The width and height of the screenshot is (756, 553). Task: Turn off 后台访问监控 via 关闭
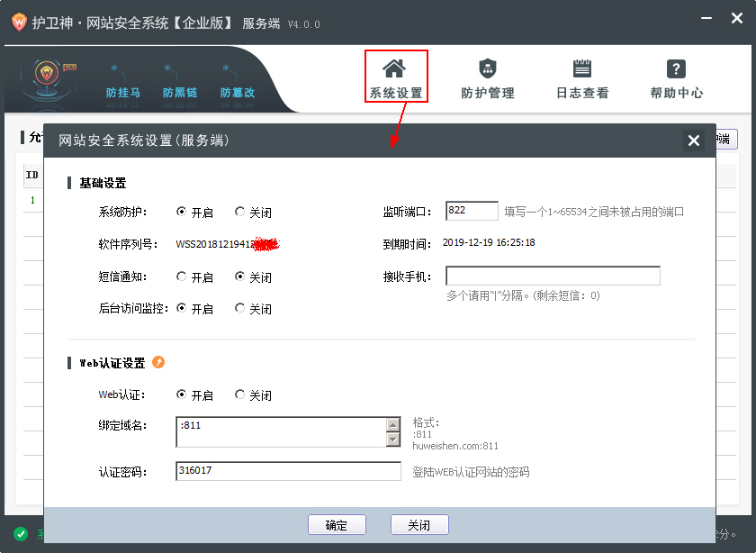pyautogui.click(x=240, y=309)
